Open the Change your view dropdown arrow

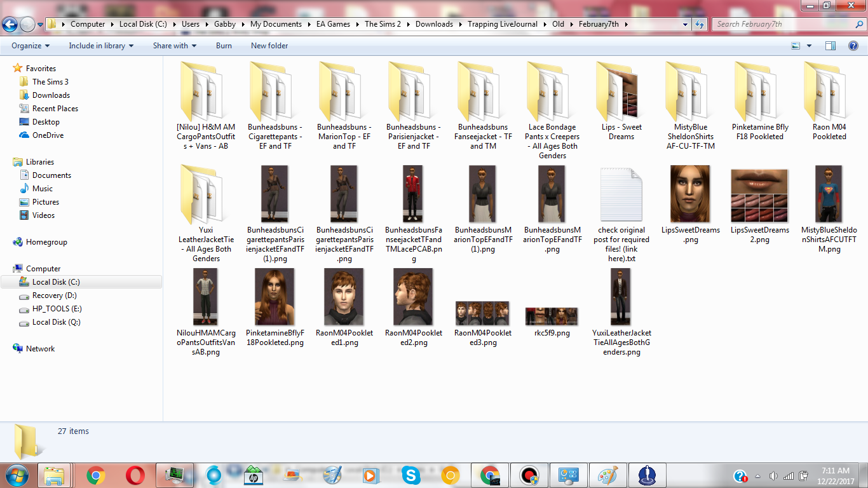(x=809, y=46)
